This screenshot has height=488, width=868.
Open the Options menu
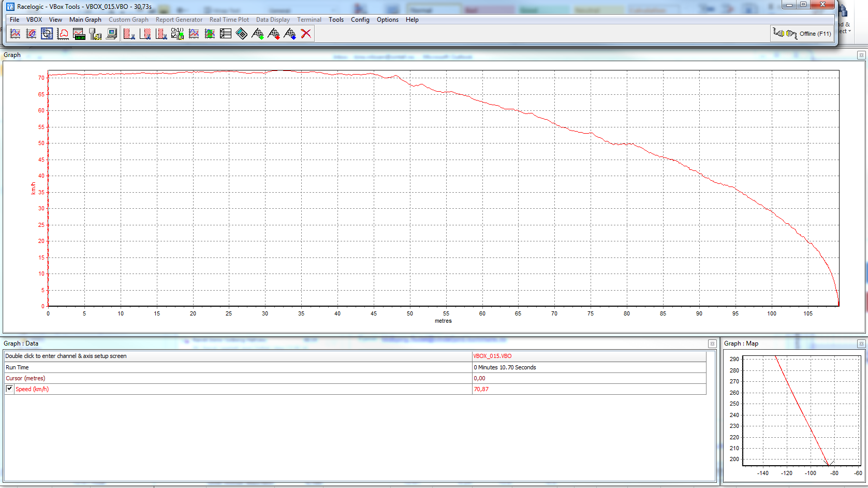pyautogui.click(x=388, y=20)
